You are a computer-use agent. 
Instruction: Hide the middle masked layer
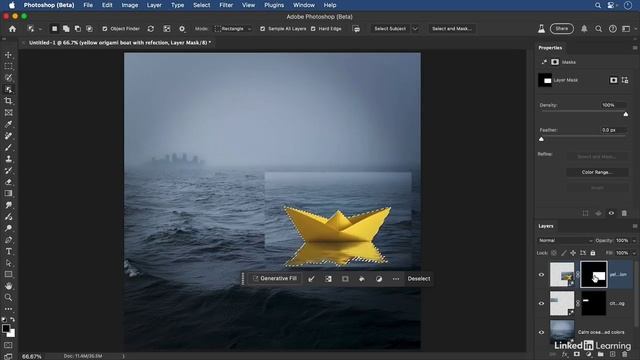click(x=542, y=303)
